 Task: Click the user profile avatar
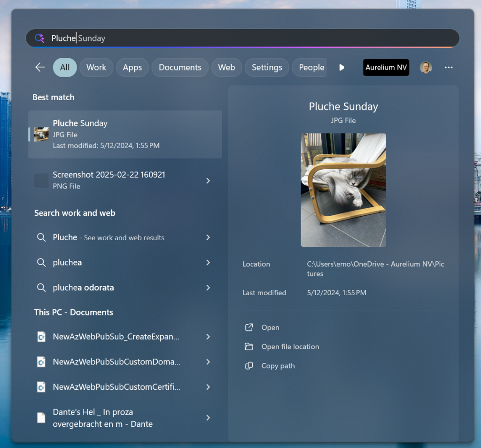426,67
